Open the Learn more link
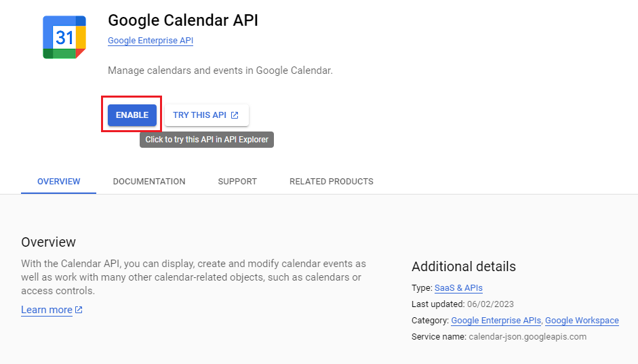The width and height of the screenshot is (638, 364). [47, 310]
